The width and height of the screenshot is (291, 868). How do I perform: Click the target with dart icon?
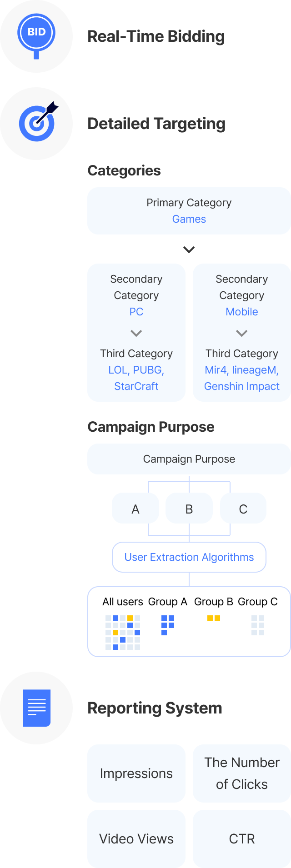click(x=39, y=122)
